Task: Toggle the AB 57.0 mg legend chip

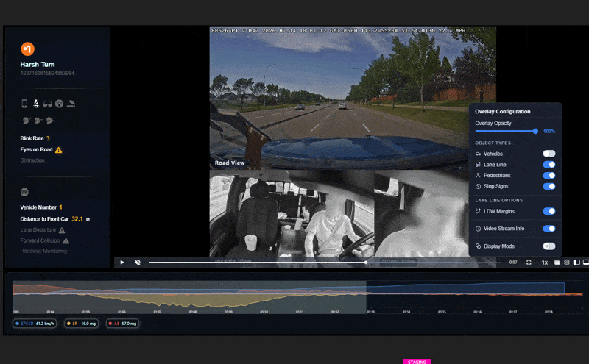Action: [x=122, y=324]
